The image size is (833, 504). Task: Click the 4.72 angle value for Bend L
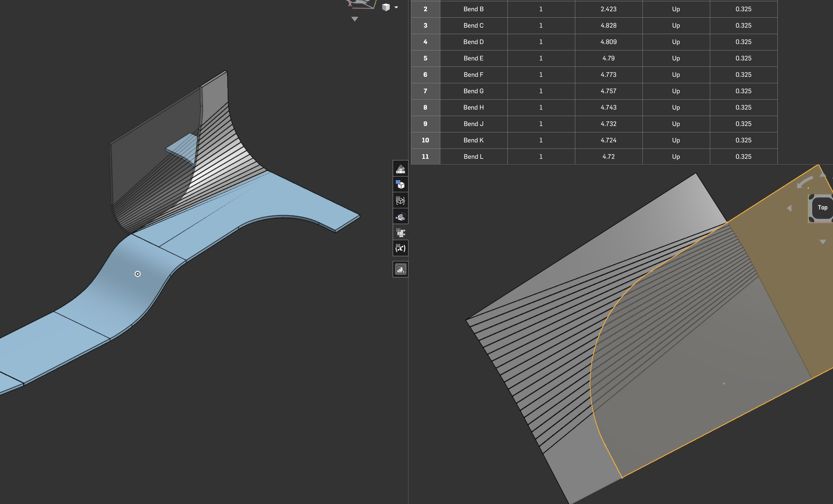pyautogui.click(x=609, y=157)
